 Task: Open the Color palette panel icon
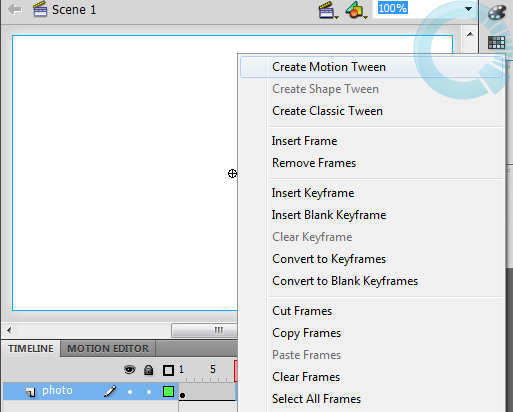pos(497,12)
